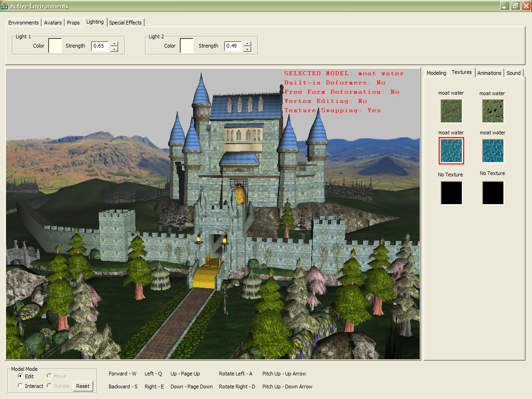Open the Environments tab

(x=23, y=23)
